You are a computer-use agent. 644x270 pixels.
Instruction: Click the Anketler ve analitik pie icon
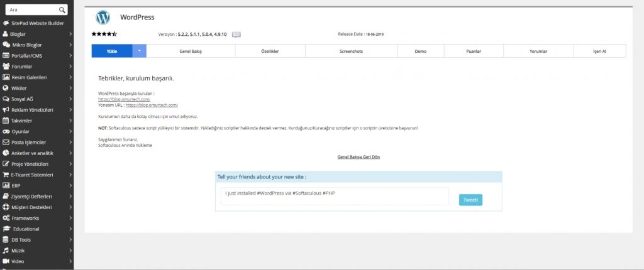click(x=5, y=153)
